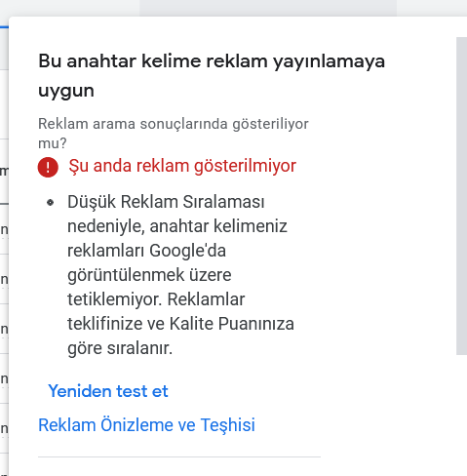Click the text görüntülenmek üzere
Screen dimensions: 467x476
(x=149, y=275)
